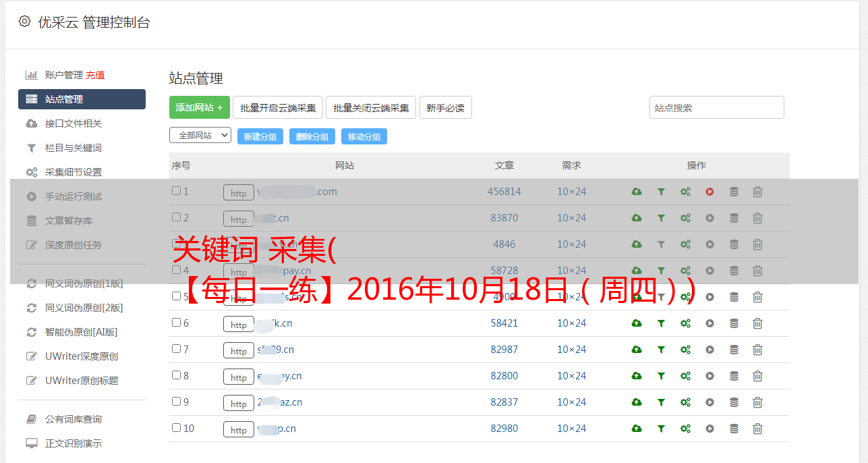Screen dimensions: 868x463
Task: Click the green 添加网站 + button
Action: [200, 107]
